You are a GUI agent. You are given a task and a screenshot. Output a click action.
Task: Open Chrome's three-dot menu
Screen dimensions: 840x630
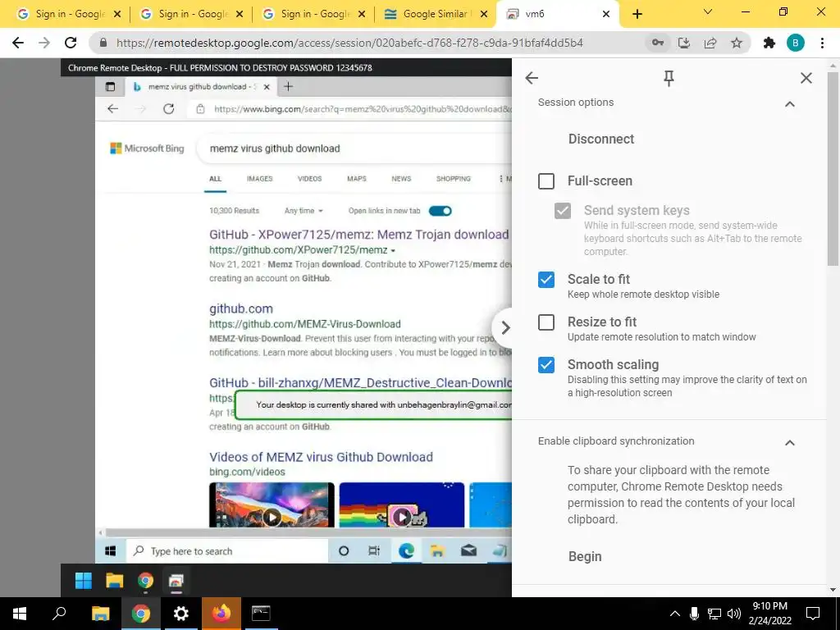(822, 43)
